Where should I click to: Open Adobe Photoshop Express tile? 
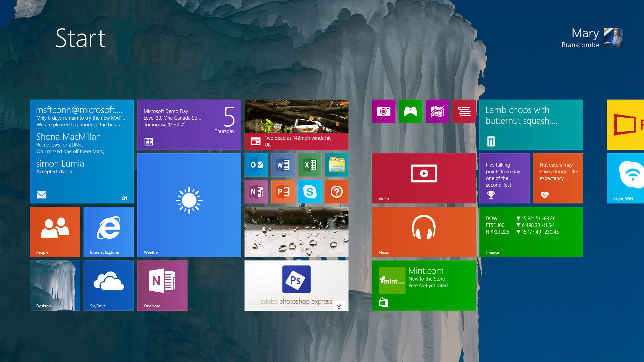point(296,285)
